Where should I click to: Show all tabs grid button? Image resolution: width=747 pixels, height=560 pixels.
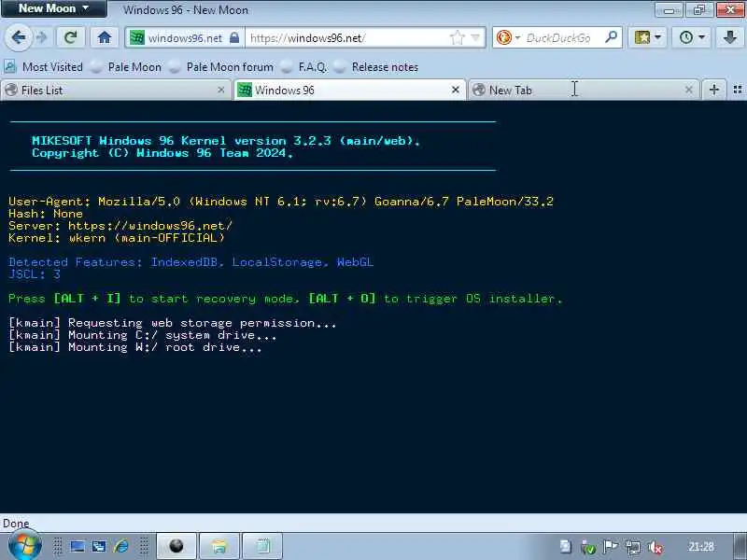(738, 90)
